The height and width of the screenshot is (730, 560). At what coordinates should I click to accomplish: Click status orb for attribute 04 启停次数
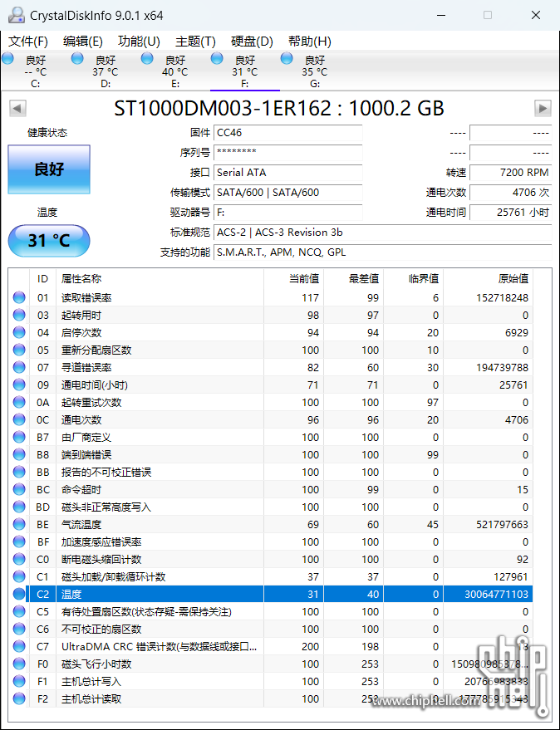point(19,332)
